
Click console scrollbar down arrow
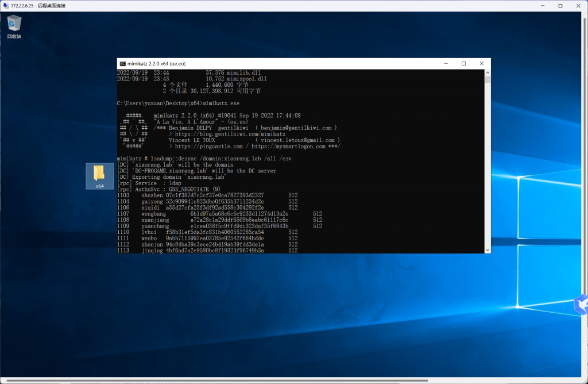(x=488, y=250)
